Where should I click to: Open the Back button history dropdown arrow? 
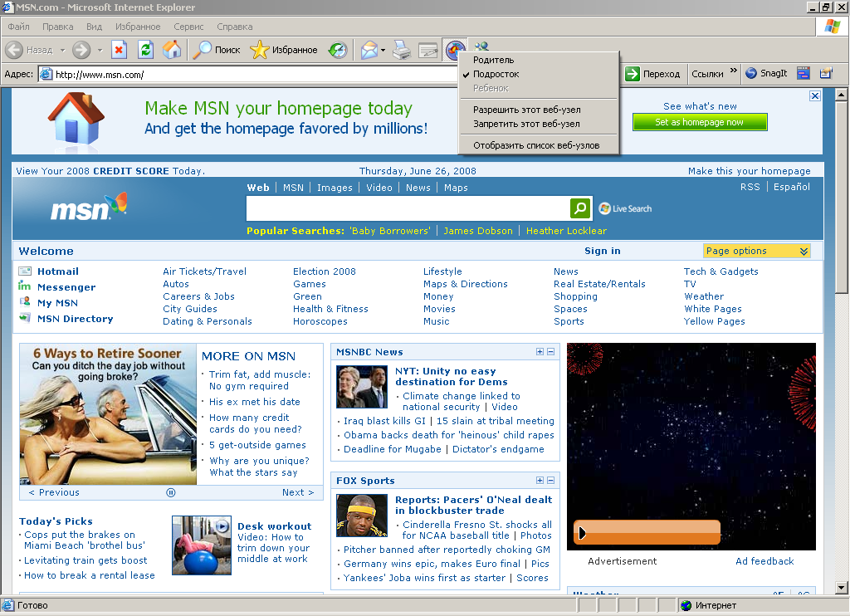[62, 51]
